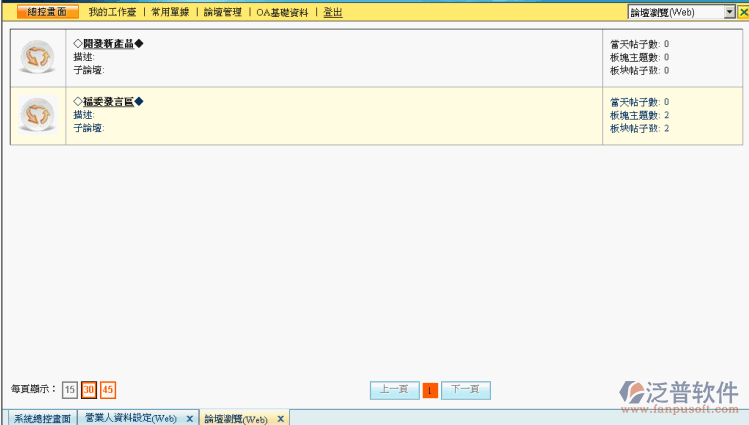Click the 論壇瀏覽(Web) combo box field
Viewport: 749px width, 425px height.
pos(675,13)
